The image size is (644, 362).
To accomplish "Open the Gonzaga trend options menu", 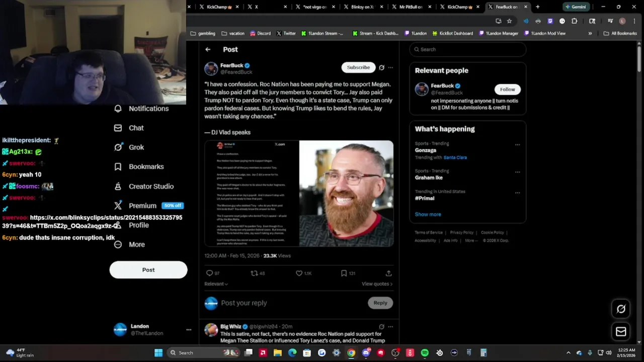I will click(517, 145).
